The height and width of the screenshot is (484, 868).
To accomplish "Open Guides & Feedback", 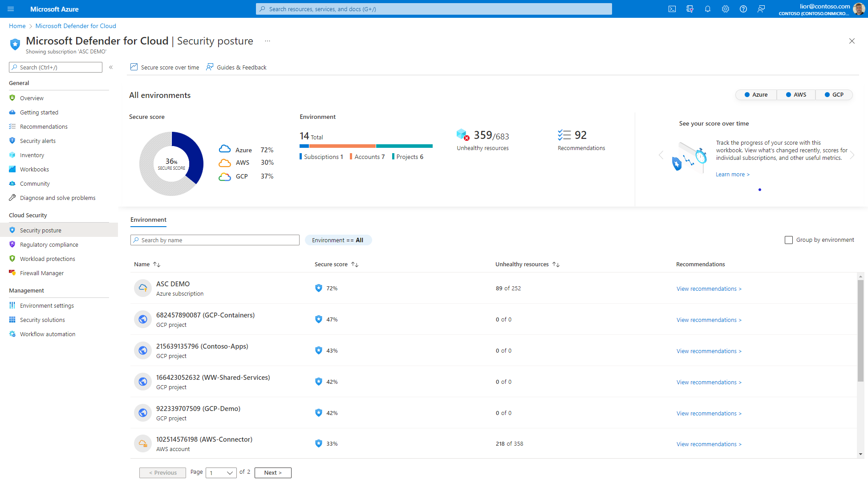I will [x=236, y=67].
